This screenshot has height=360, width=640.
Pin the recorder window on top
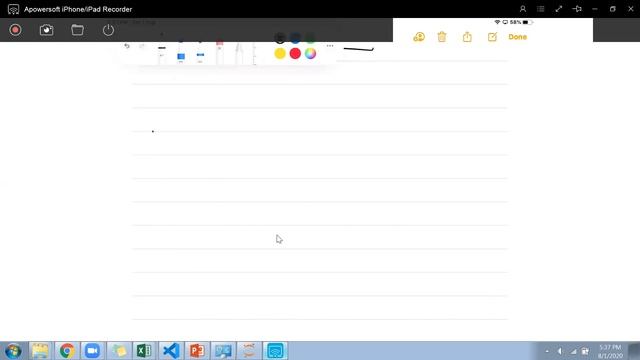pyautogui.click(x=577, y=9)
